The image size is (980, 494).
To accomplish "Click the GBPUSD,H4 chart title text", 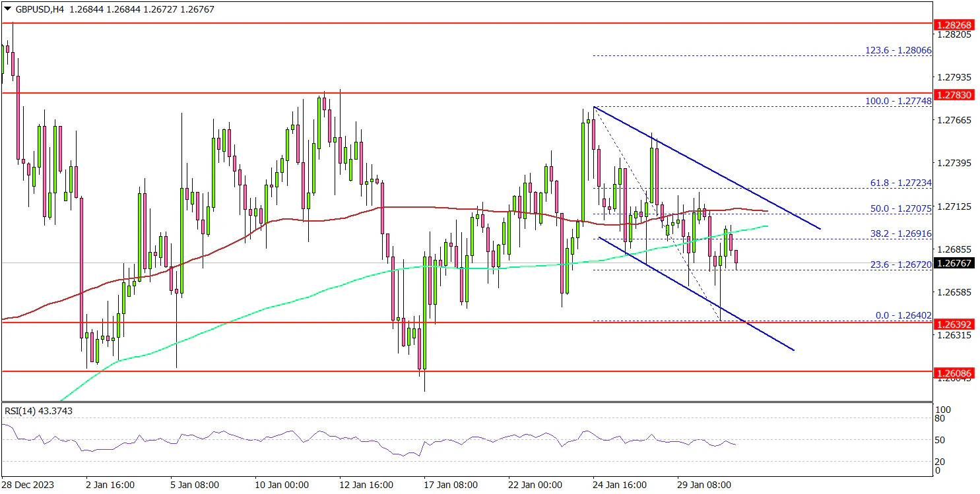I will [38, 9].
